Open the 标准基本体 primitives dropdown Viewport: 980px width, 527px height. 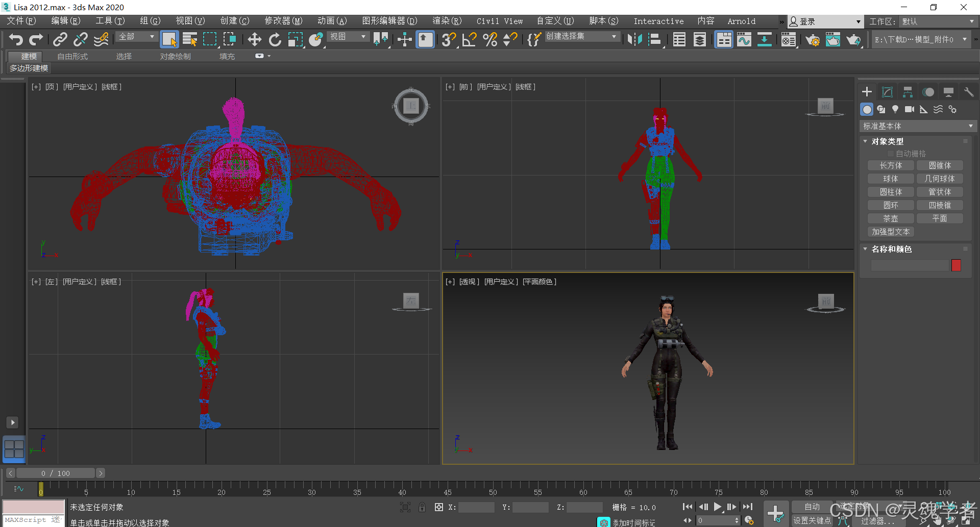918,126
